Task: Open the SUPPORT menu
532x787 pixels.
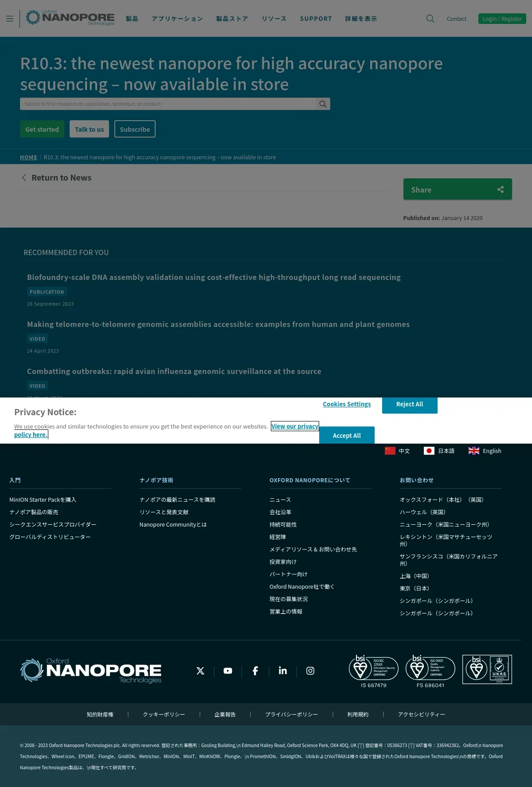Action: pyautogui.click(x=316, y=19)
